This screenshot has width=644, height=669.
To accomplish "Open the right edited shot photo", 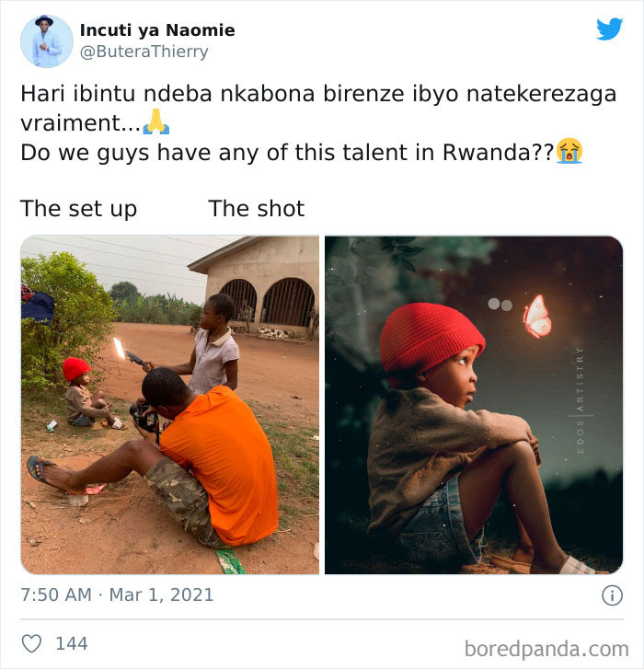I will pyautogui.click(x=474, y=405).
